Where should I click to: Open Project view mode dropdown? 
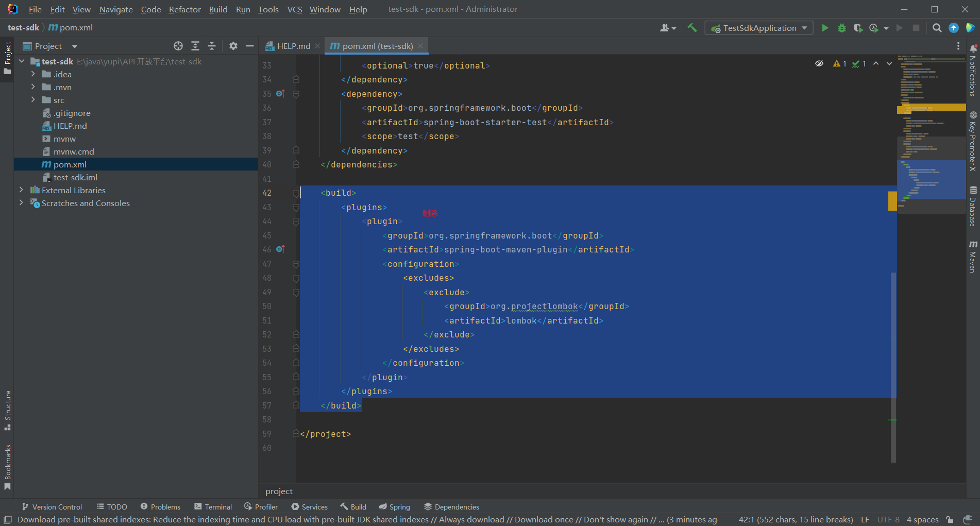(75, 46)
